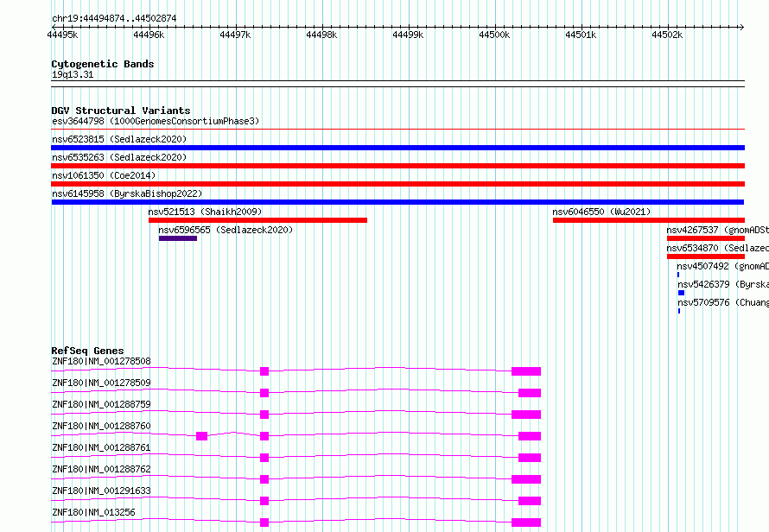
Task: Click the red bar of nsv6535263
Action: (397, 166)
